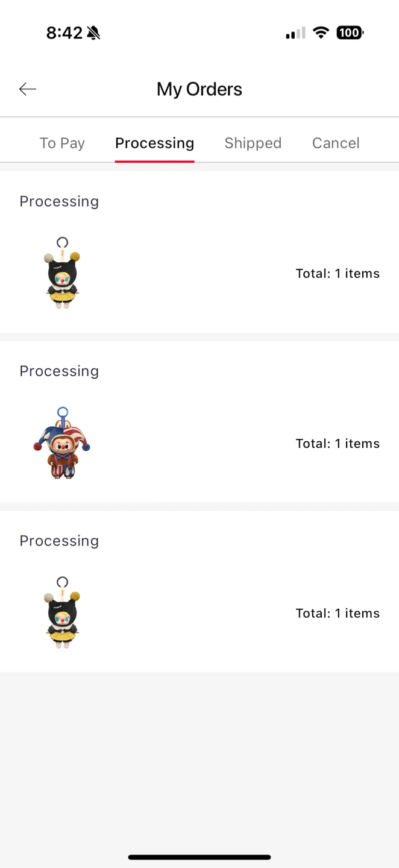Viewport: 399px width, 868px height.
Task: Tap the middle order's Processing status label
Action: 59,371
